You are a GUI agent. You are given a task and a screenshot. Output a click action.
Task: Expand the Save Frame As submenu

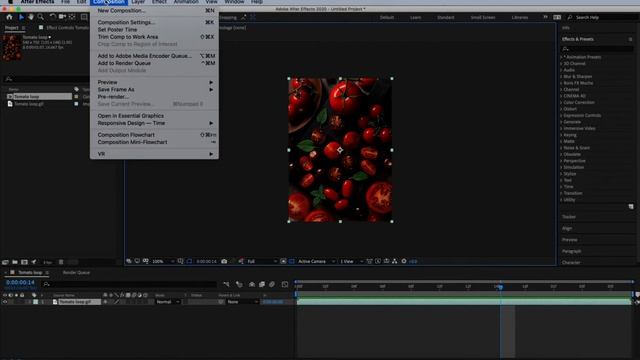pyautogui.click(x=155, y=89)
